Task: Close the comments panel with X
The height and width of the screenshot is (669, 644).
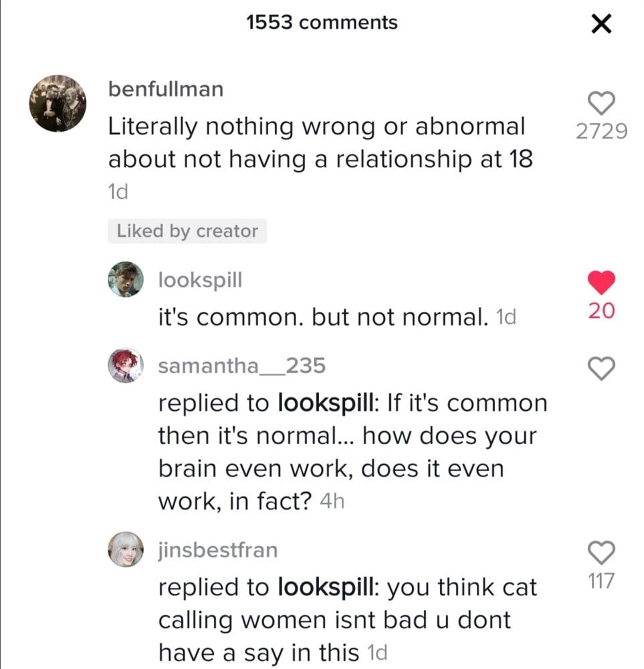Action: coord(602,25)
